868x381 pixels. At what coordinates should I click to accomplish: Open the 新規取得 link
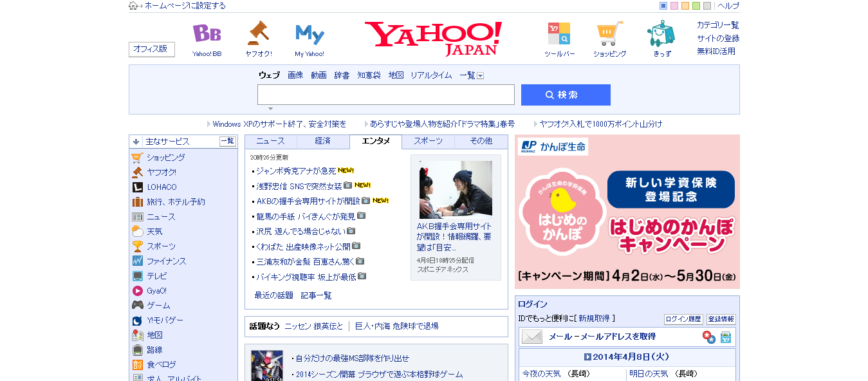(595, 318)
